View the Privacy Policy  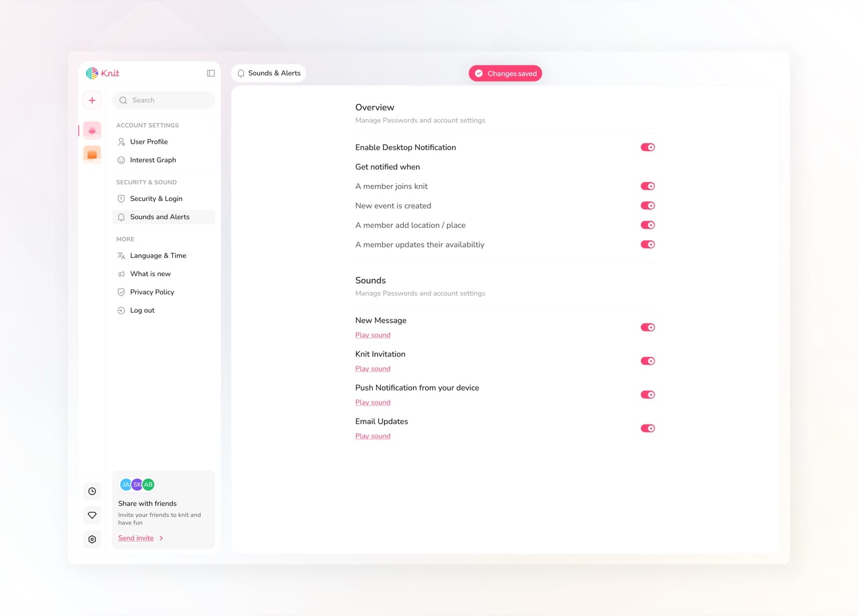pos(164,292)
